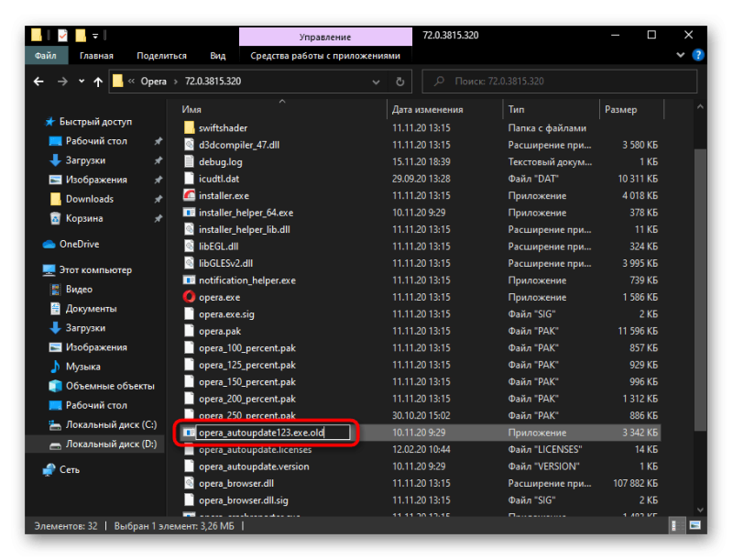
Task: Click the Back navigation arrow
Action: point(38,82)
